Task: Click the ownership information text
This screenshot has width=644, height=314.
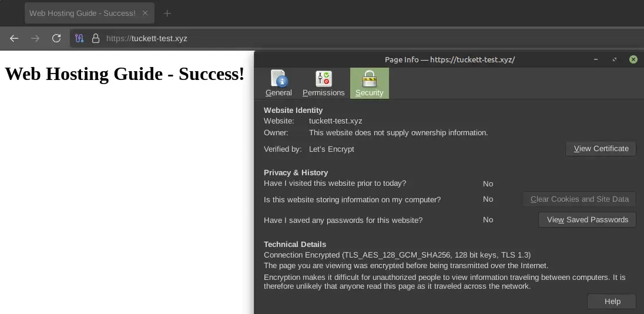Action: (x=398, y=133)
